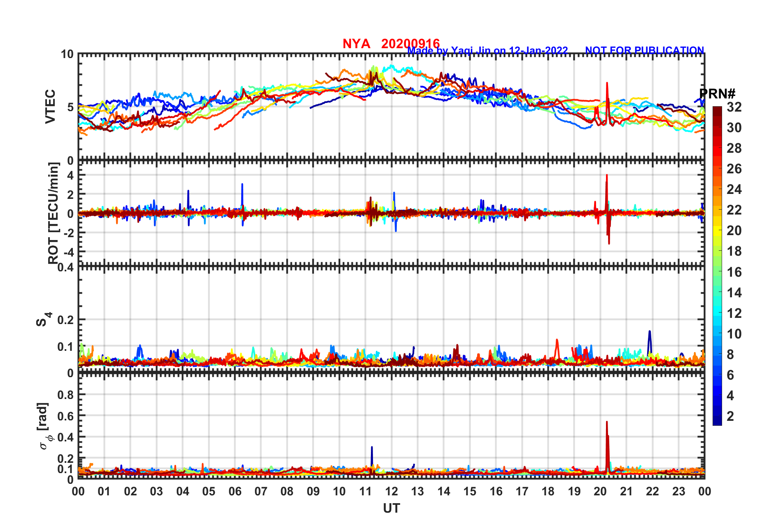Viewport: 783px width, 532px height.
Task: Click the "18" label on the PRN colorbar
Action: [734, 251]
